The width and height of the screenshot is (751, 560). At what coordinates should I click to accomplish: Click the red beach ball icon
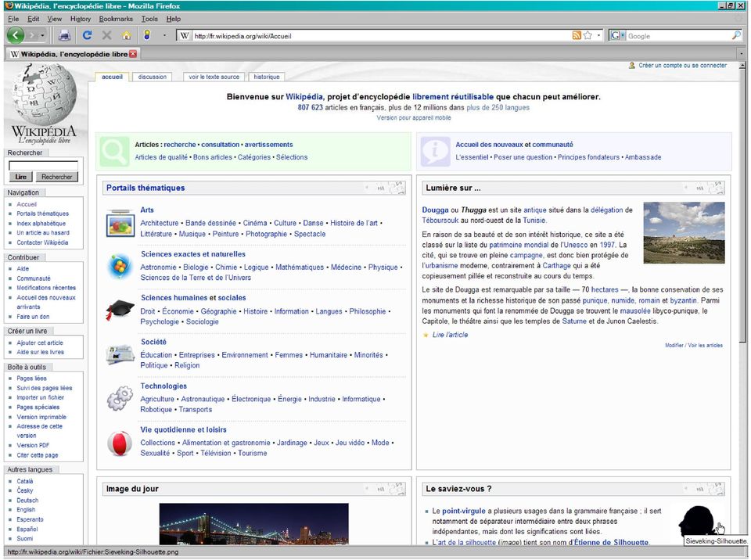click(120, 443)
